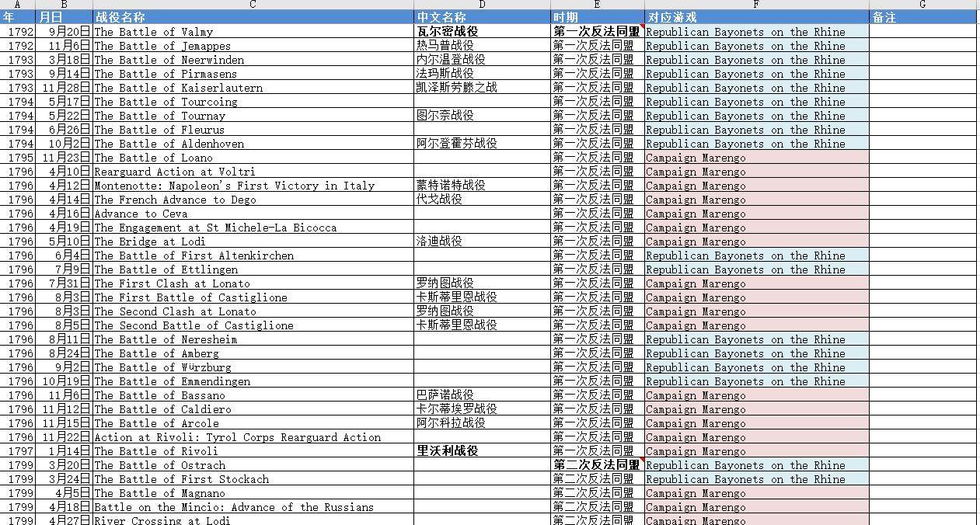Select column E header
Viewport: 980px width, 525px height.
tap(597, 5)
